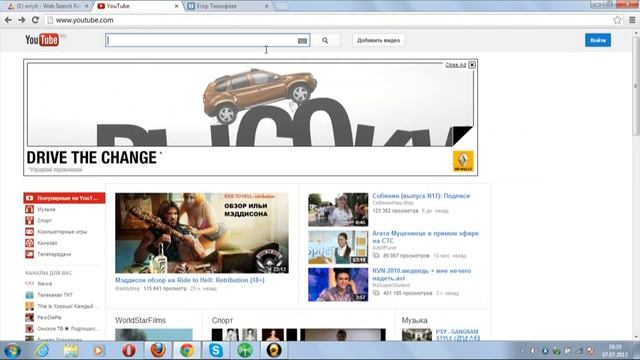Image resolution: width=640 pixels, height=360 pixels.
Task: Go forward with browser forward arrow
Action: pos(22,20)
